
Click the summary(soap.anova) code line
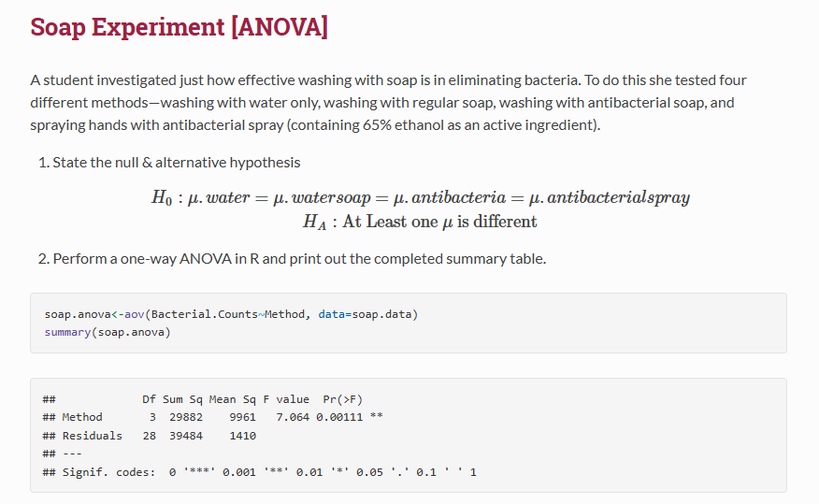coord(108,332)
